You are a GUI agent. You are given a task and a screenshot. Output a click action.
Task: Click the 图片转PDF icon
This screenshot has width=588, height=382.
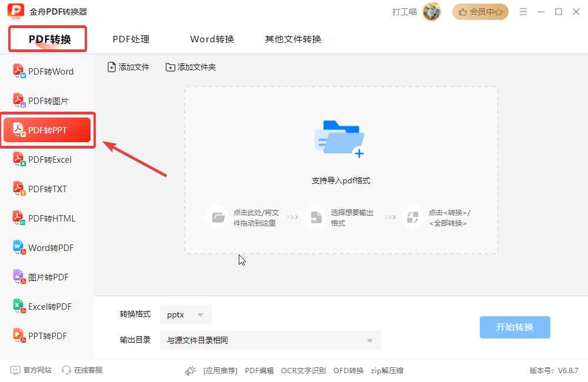coord(19,277)
